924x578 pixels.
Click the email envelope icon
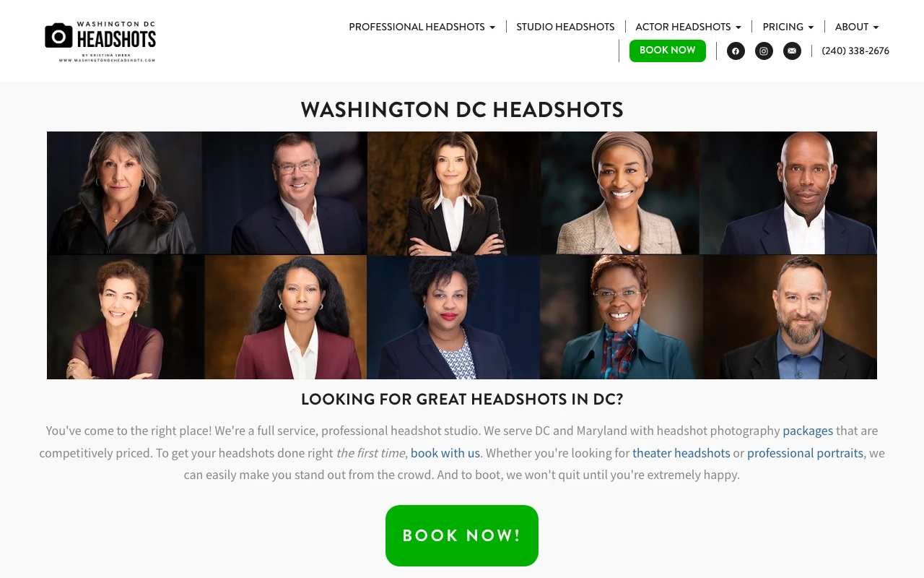point(792,51)
